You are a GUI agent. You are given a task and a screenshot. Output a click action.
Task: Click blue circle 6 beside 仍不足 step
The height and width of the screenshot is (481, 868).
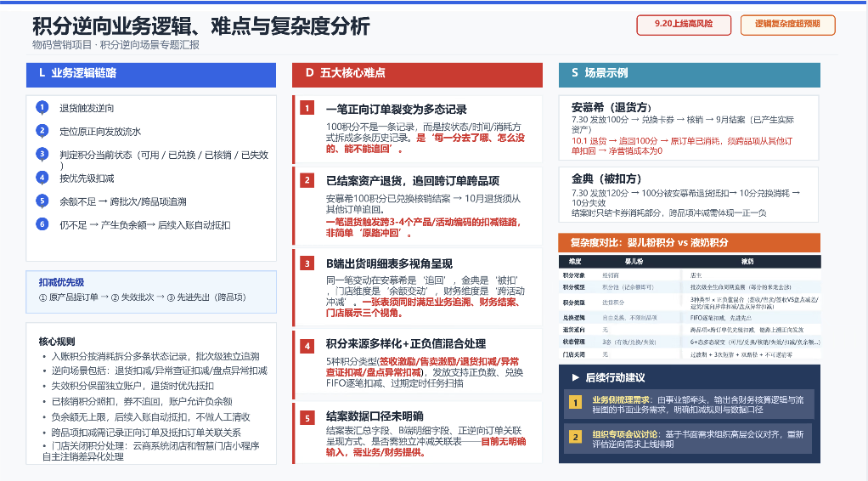(x=42, y=224)
